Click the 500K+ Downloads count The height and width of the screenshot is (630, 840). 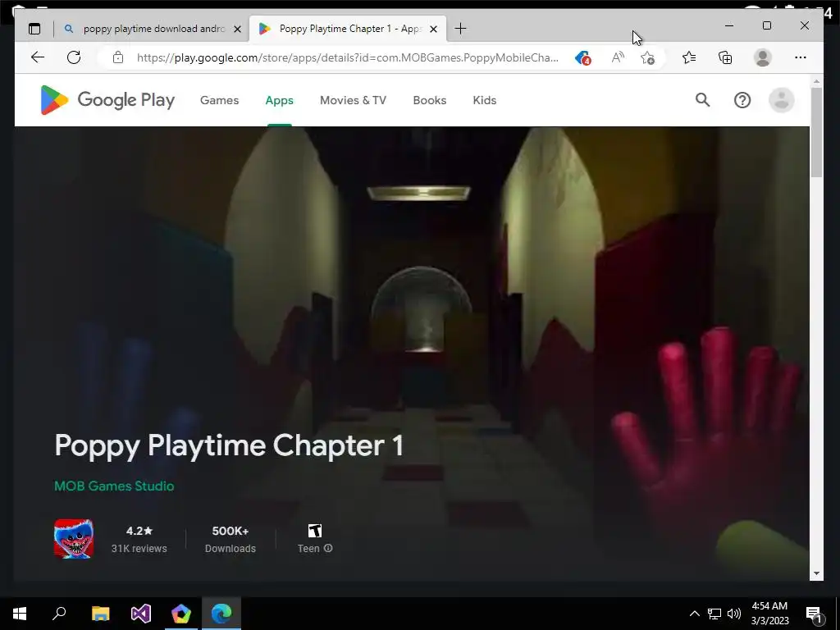coord(231,531)
